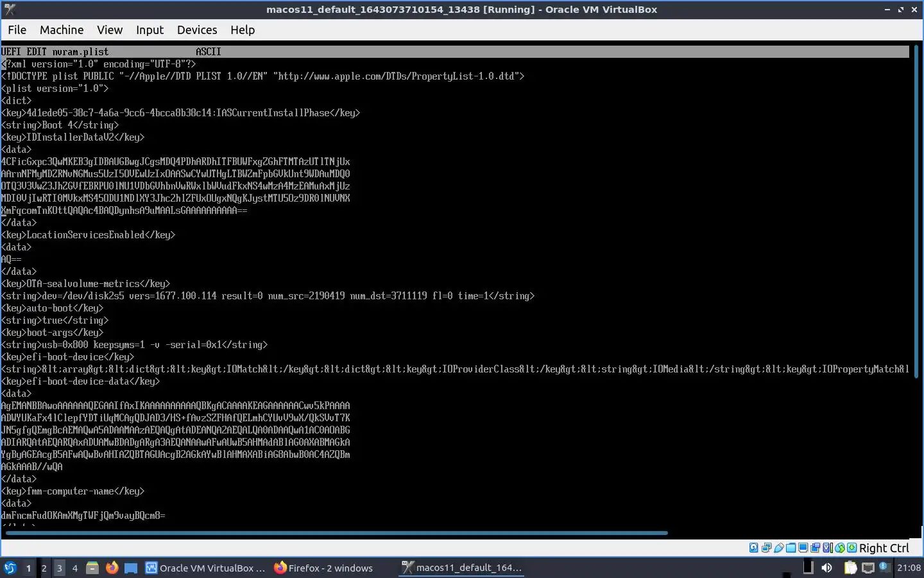Open clipboard manager tray icon
The height and width of the screenshot is (578, 924).
point(850,568)
